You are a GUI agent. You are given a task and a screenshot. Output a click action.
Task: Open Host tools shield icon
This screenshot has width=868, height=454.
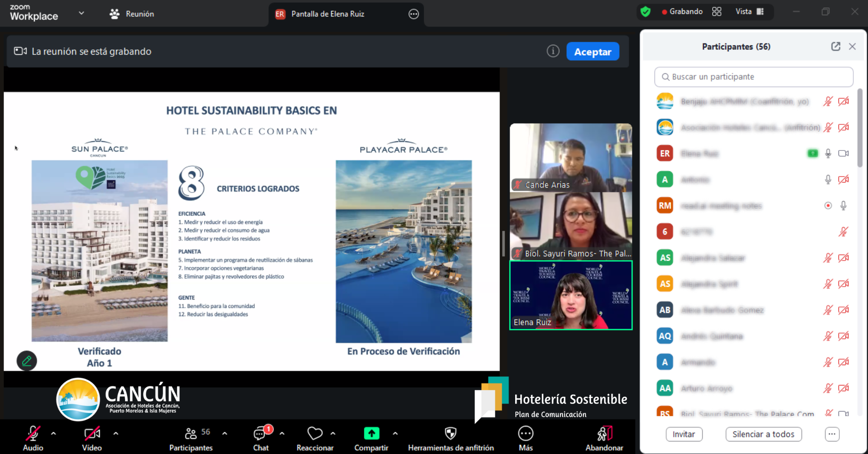pos(450,433)
